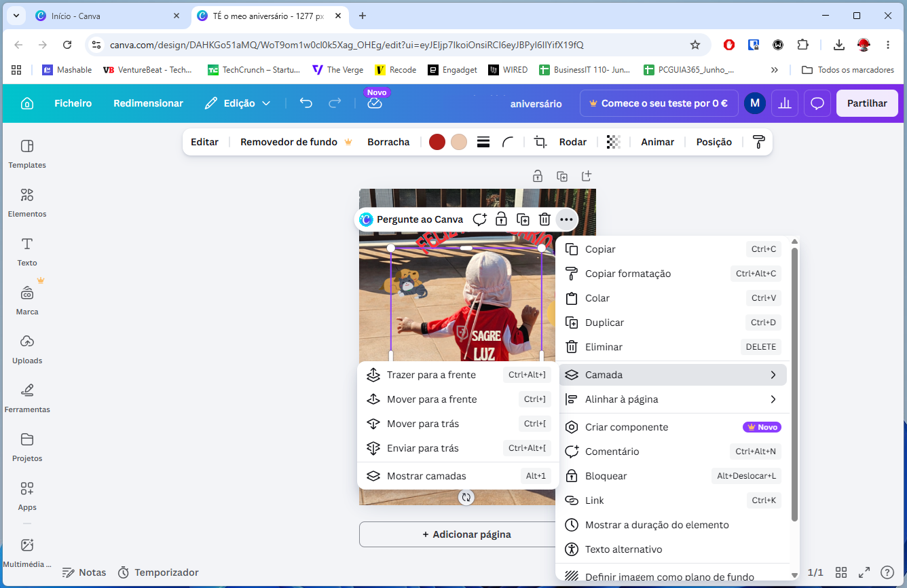Open the Uploads sidebar panel
Screen dimensions: 907x588
coord(27,350)
